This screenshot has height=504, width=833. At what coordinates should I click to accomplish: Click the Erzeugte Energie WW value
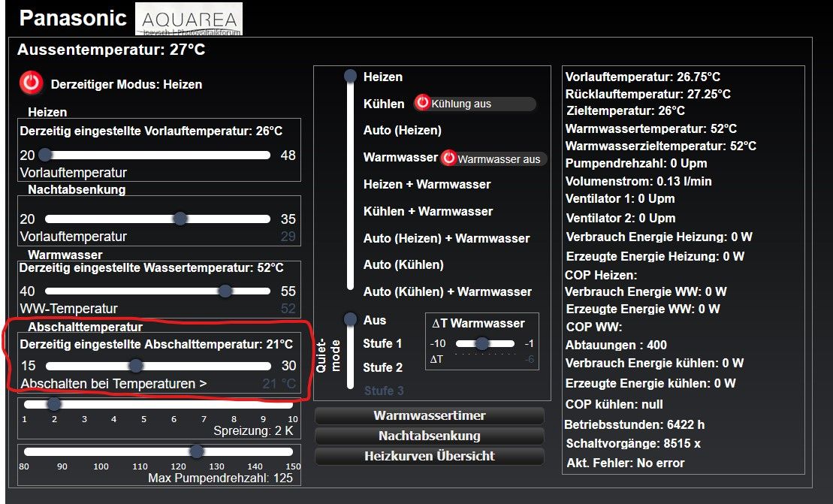(643, 309)
